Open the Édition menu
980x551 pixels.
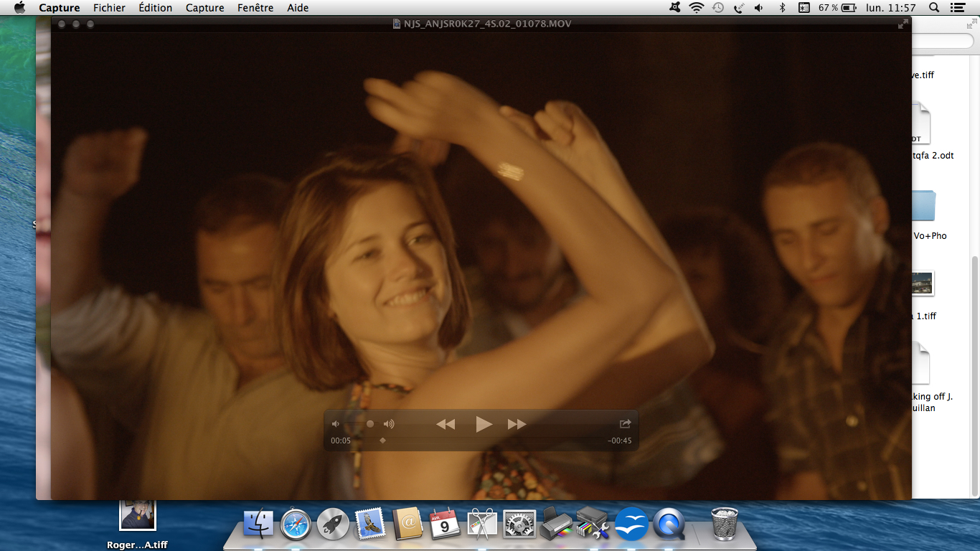[x=156, y=8]
